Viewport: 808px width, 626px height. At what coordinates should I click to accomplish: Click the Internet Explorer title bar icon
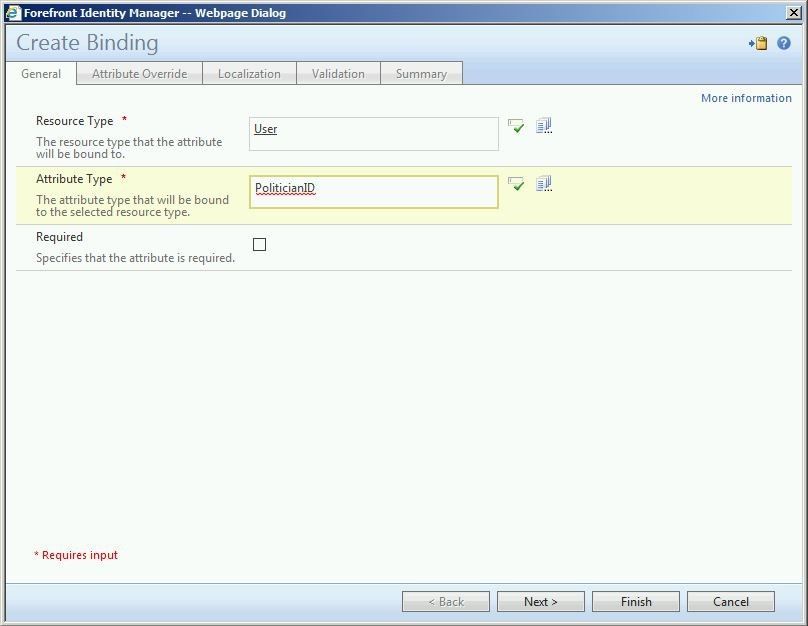(13, 13)
